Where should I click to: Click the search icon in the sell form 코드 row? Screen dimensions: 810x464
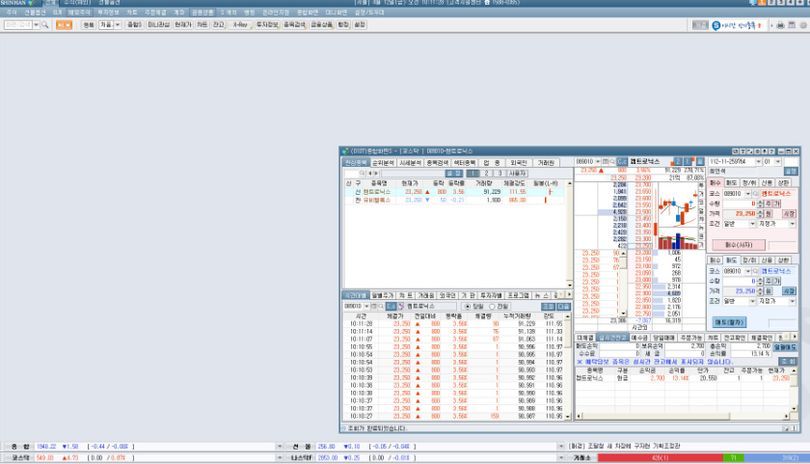click(756, 271)
